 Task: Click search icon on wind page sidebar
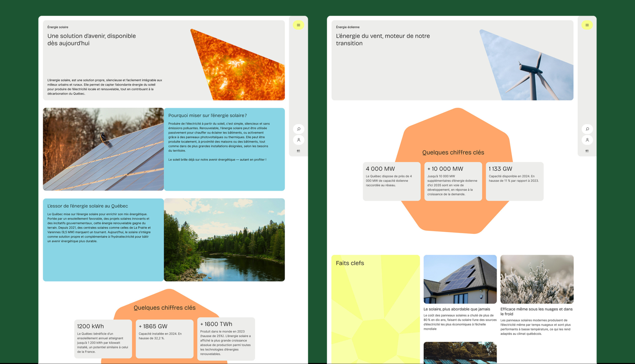[587, 129]
